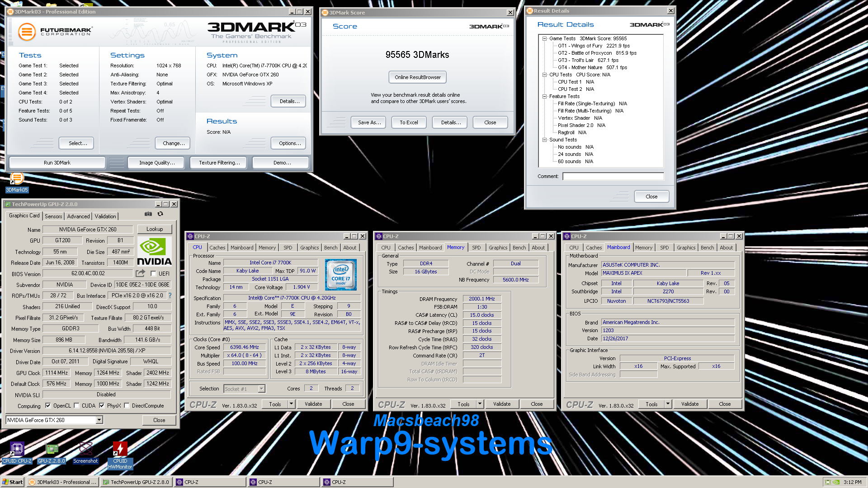Click the Options button under Results
868x488 pixels.
(x=289, y=143)
